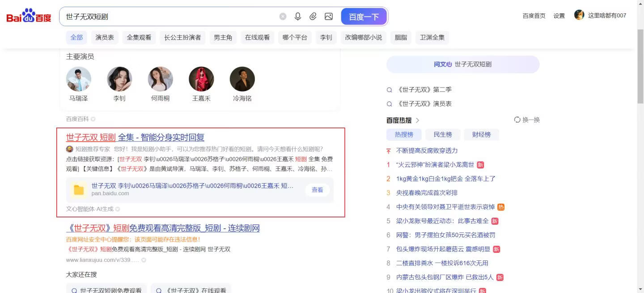
Task: Refresh hot searches via 换一换 icon
Action: click(518, 120)
